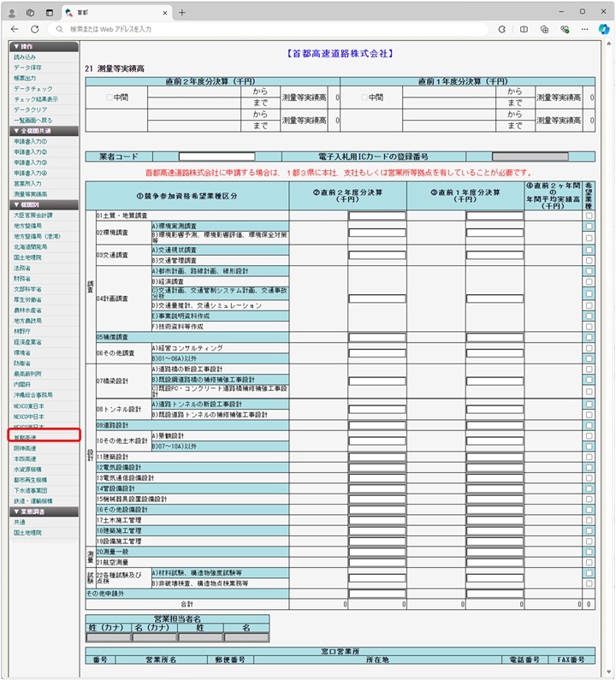Open a new browser tab

point(181,13)
